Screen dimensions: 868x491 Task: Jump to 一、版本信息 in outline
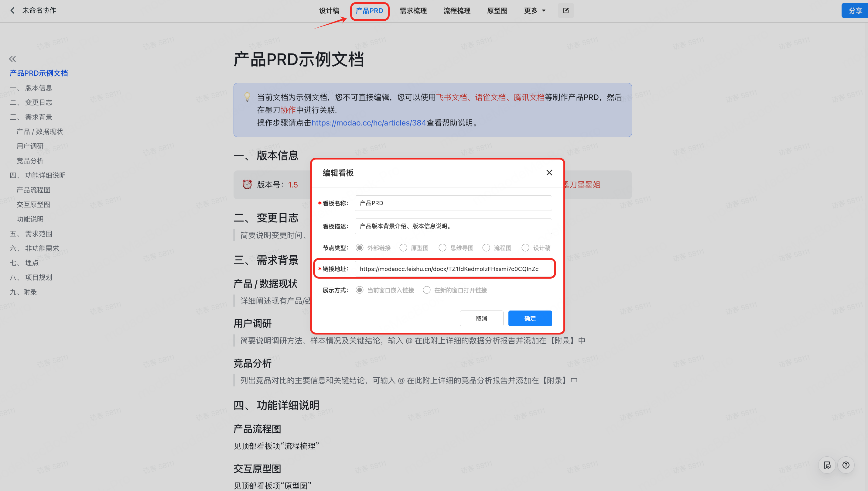tap(31, 88)
